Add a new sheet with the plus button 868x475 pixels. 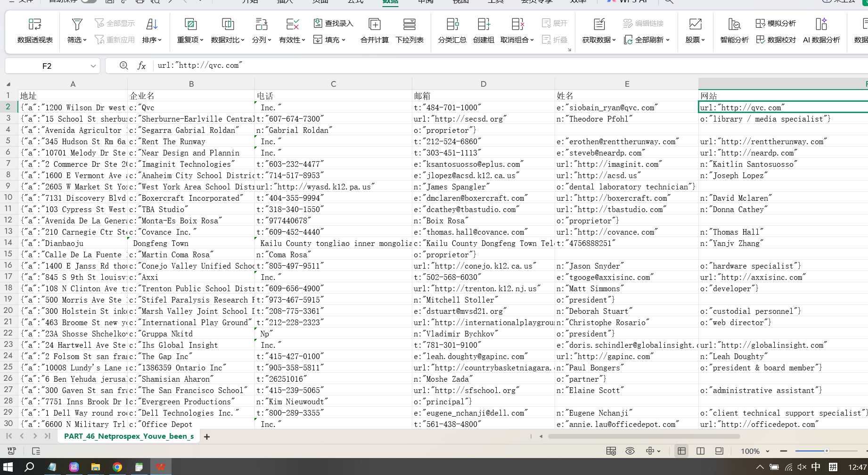click(207, 436)
